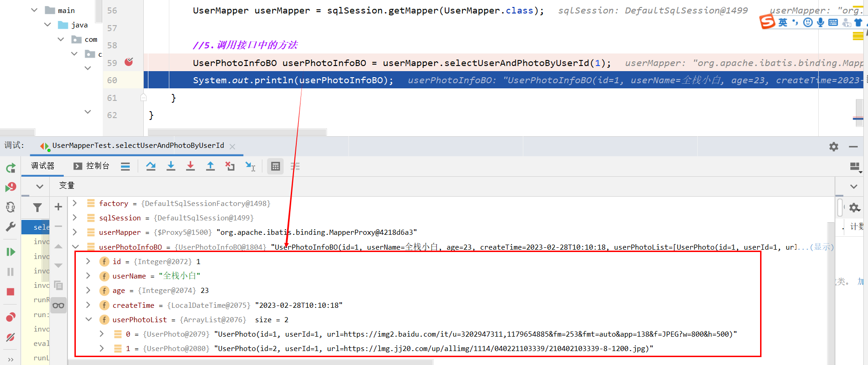
Task: Pause the program execution
Action: coord(11,272)
